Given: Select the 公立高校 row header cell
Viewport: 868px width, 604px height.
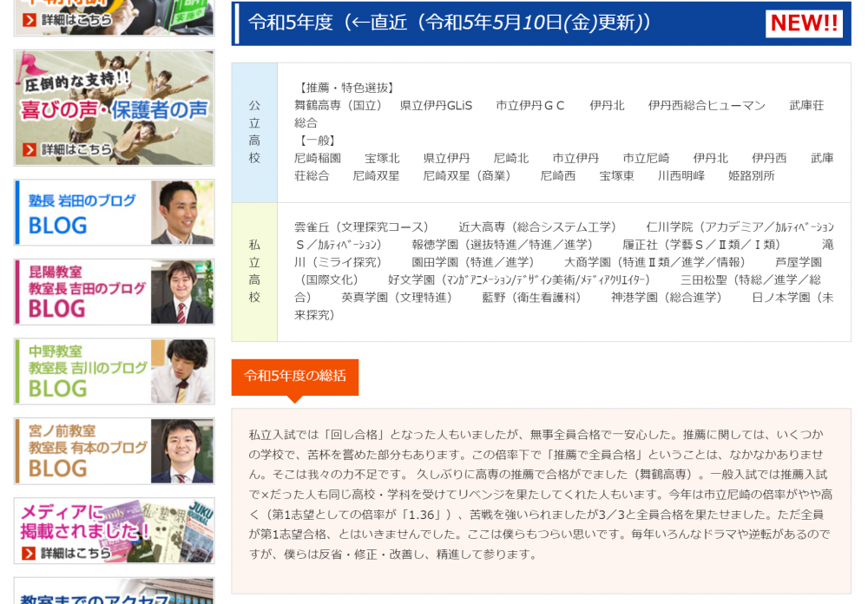Looking at the screenshot, I should [254, 132].
